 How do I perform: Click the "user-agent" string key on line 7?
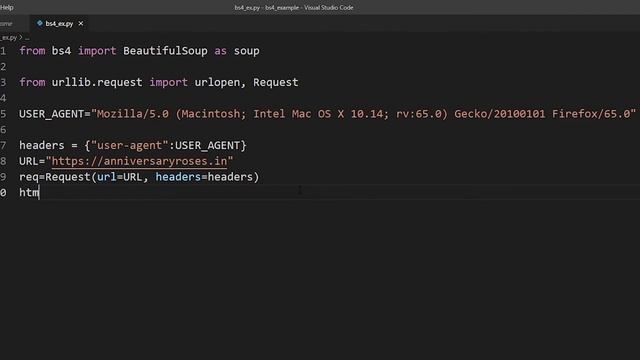tap(129, 145)
